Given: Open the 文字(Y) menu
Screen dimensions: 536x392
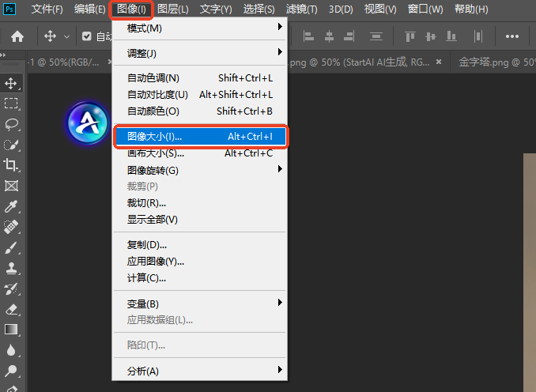Looking at the screenshot, I should (x=216, y=9).
